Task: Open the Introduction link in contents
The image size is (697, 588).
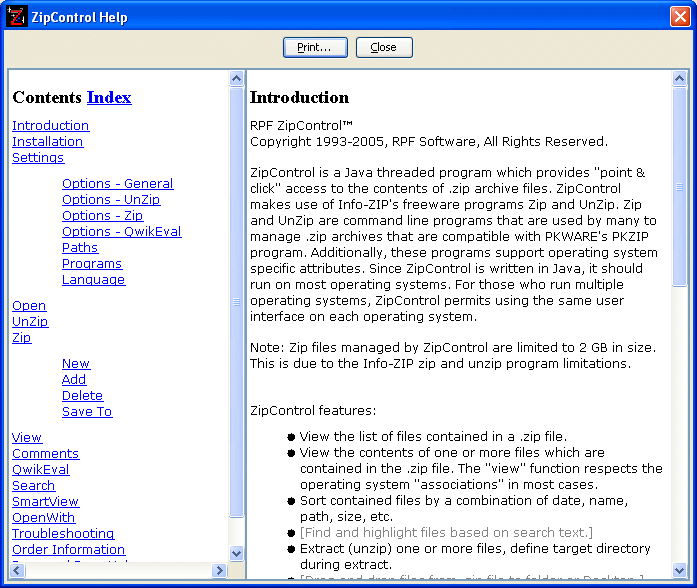Action: pyautogui.click(x=51, y=126)
